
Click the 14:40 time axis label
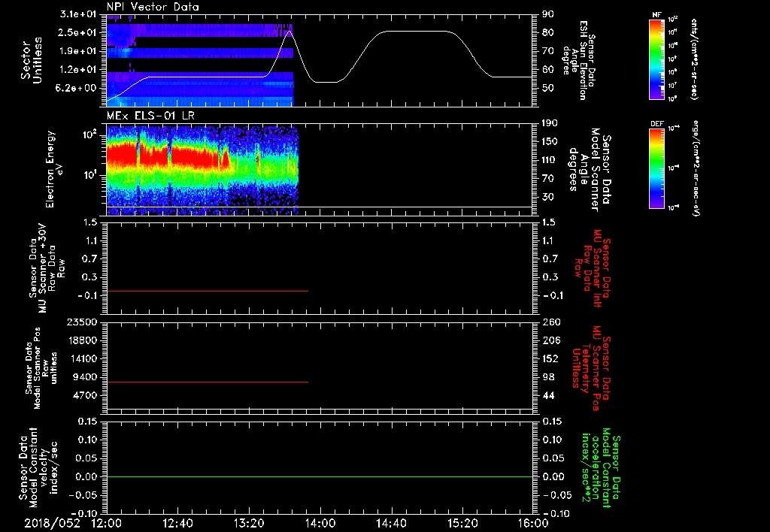point(392,523)
